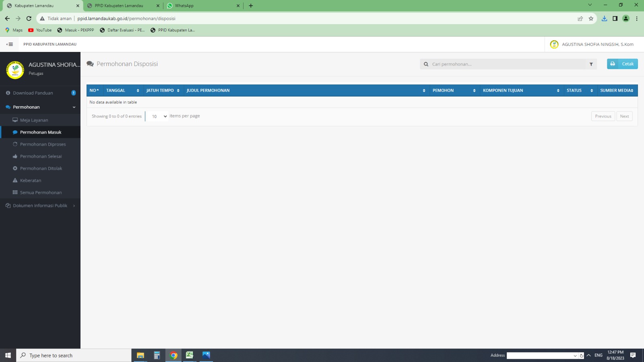Click the filter funnel icon in search bar
The height and width of the screenshot is (362, 644).
click(x=591, y=64)
